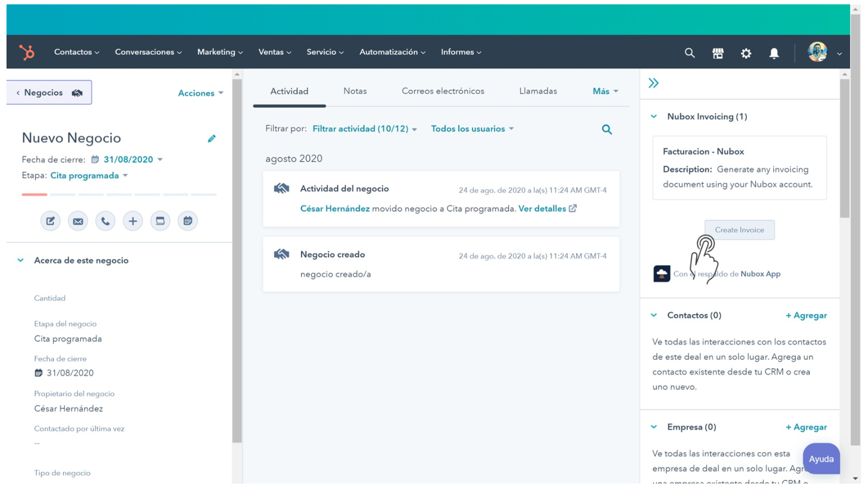Select the create note icon
Screen dimensions: 868x488
tap(50, 221)
